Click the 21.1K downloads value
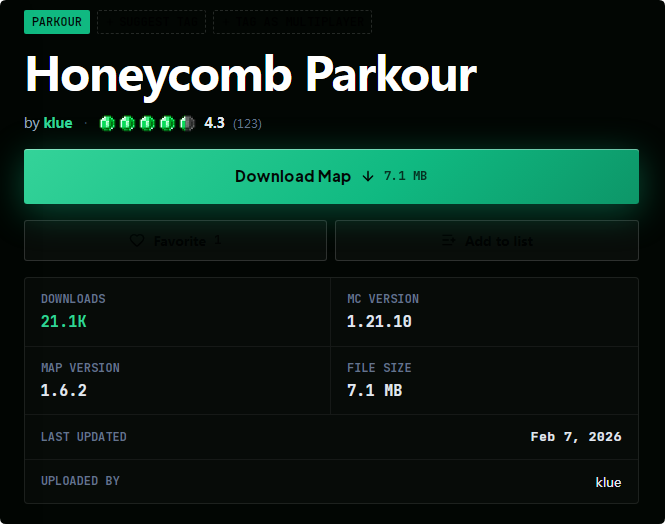665x524 pixels. click(64, 321)
